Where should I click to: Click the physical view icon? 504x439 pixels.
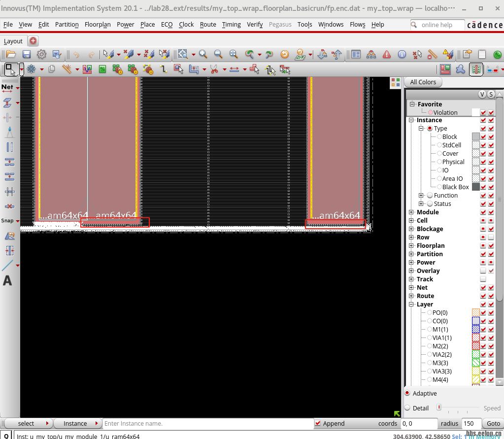point(476,69)
